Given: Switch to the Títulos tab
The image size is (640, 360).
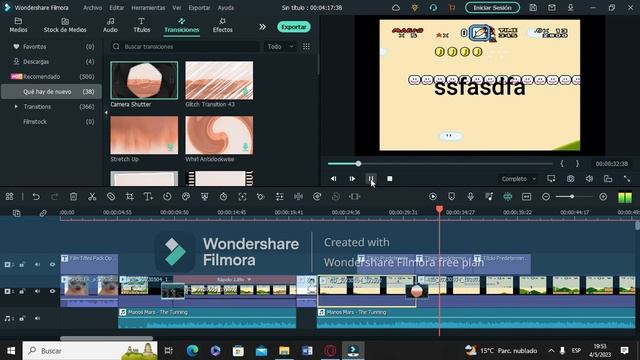Looking at the screenshot, I should [141, 25].
